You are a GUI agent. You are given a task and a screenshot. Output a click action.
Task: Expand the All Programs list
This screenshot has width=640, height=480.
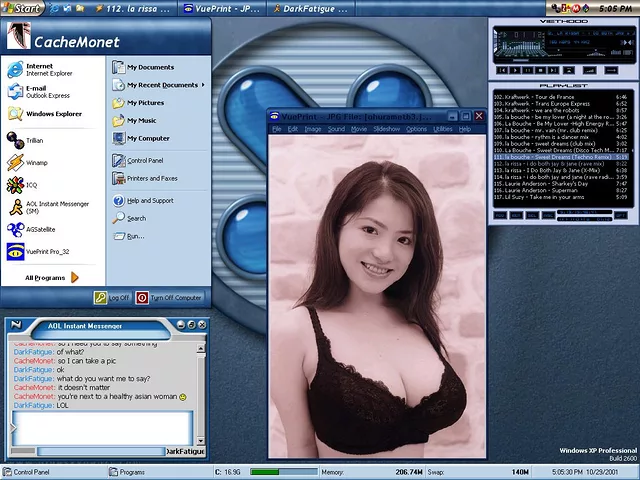[x=50, y=278]
